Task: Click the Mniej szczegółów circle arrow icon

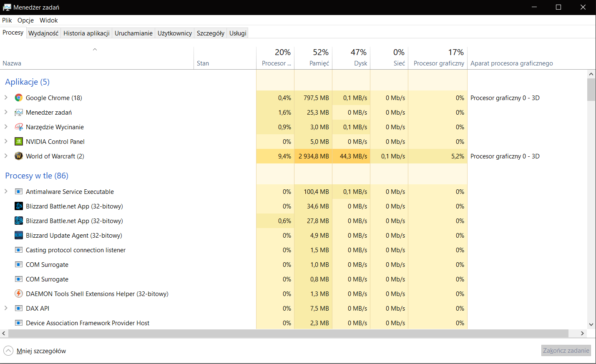Action: (x=8, y=351)
